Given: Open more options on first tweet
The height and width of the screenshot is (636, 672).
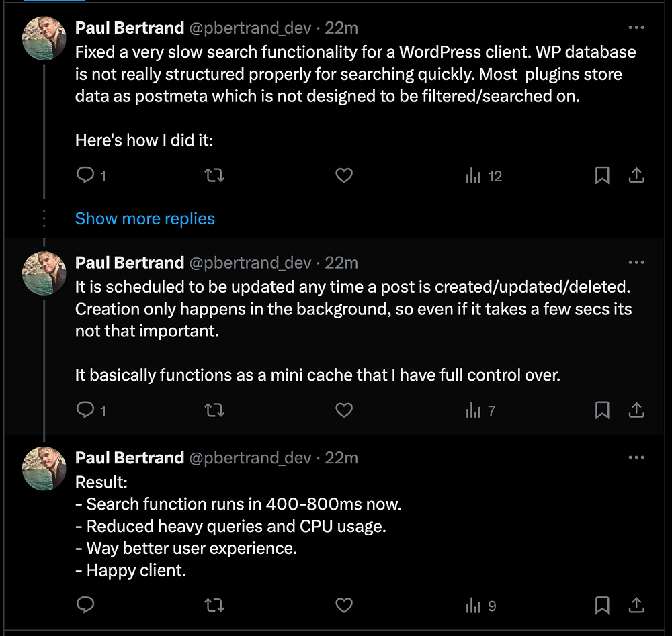Looking at the screenshot, I should point(636,28).
